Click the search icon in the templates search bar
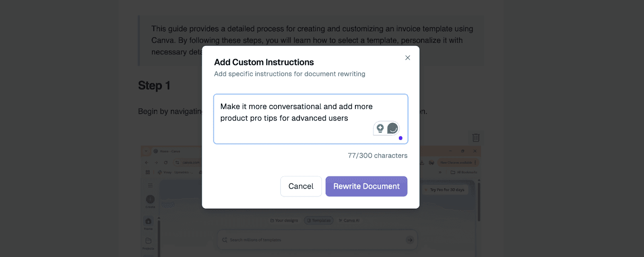 point(225,240)
